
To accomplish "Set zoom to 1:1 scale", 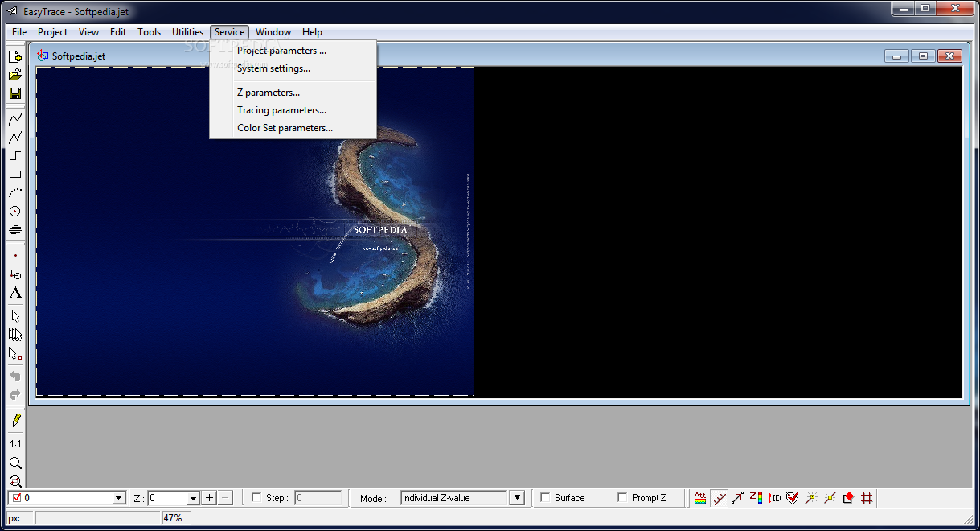I will tap(14, 443).
